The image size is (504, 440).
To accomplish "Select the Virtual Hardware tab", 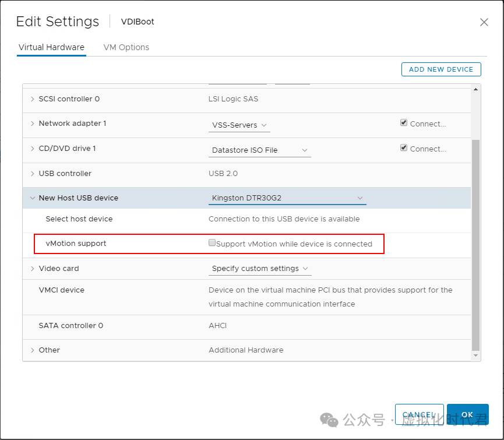I will pos(51,47).
